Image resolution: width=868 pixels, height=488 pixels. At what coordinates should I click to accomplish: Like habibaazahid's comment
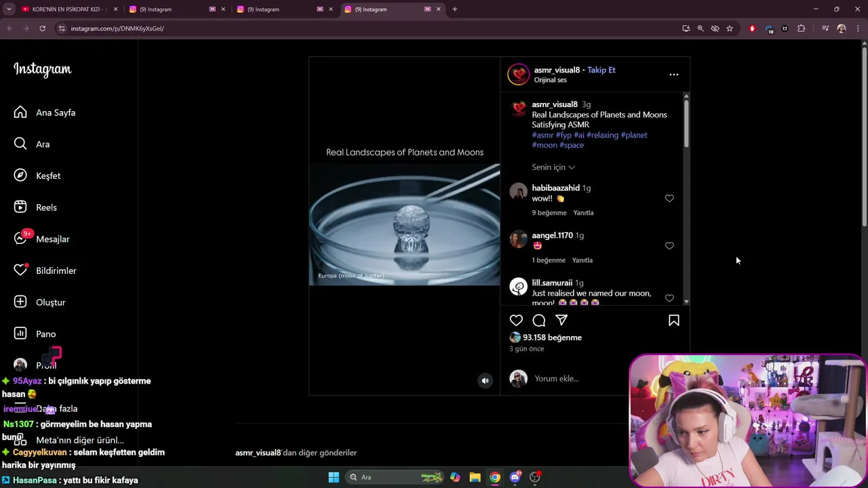tap(669, 199)
